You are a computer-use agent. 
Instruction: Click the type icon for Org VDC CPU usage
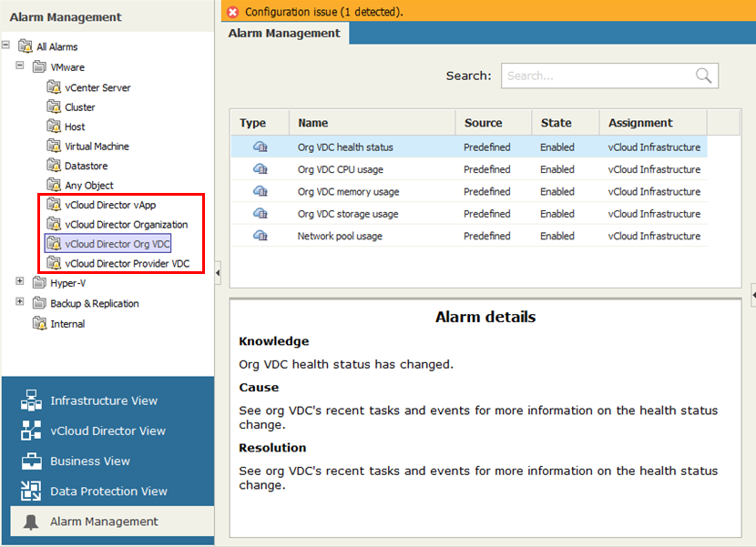261,168
